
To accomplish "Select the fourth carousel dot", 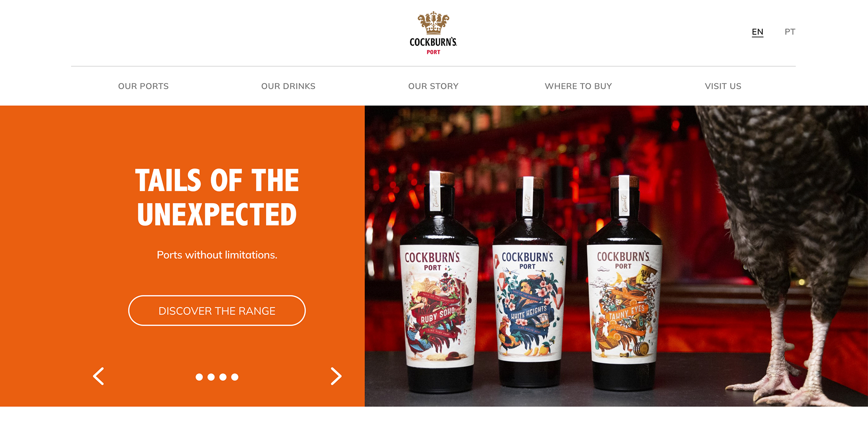I will tap(235, 377).
